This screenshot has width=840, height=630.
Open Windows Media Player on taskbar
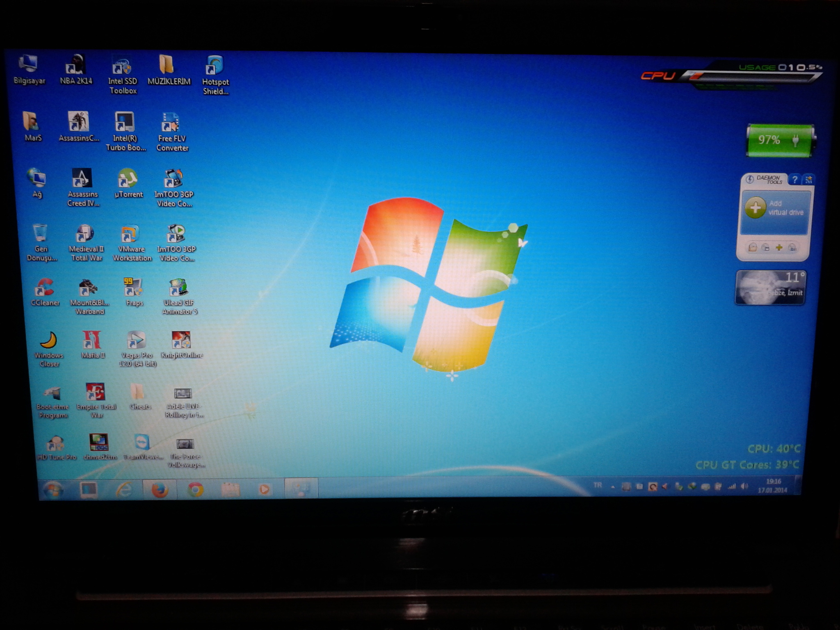point(264,489)
